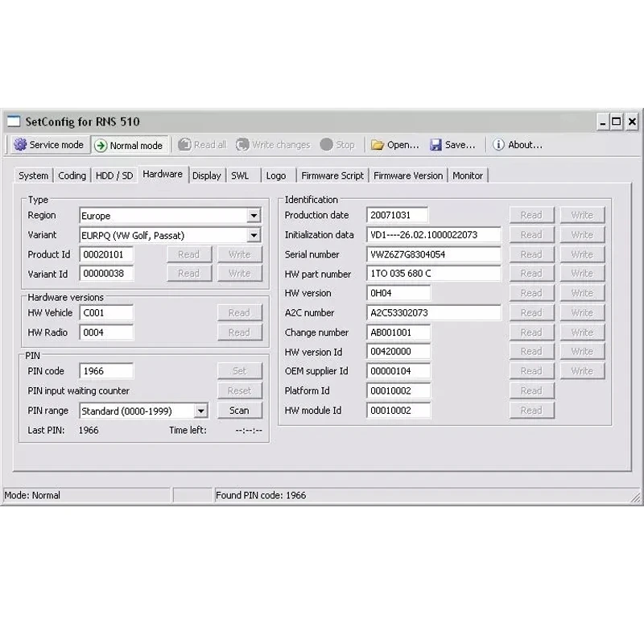Click Read for HW version Id
644x644 pixels.
(x=531, y=352)
